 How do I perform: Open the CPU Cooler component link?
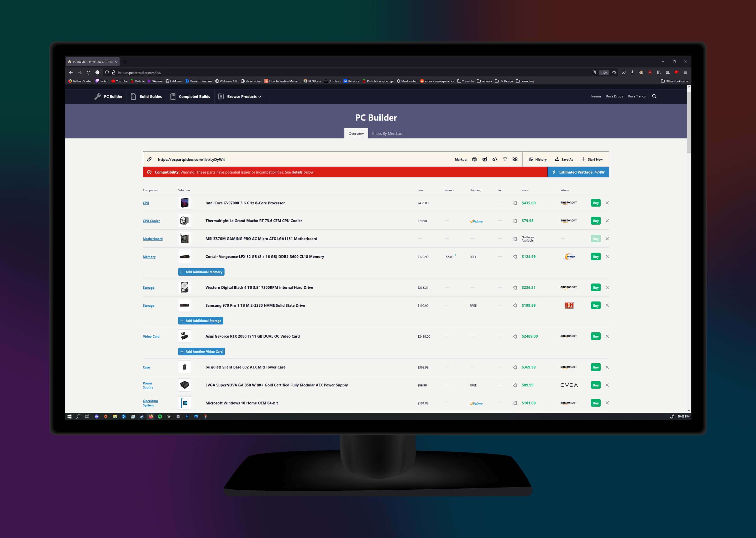[x=151, y=221]
